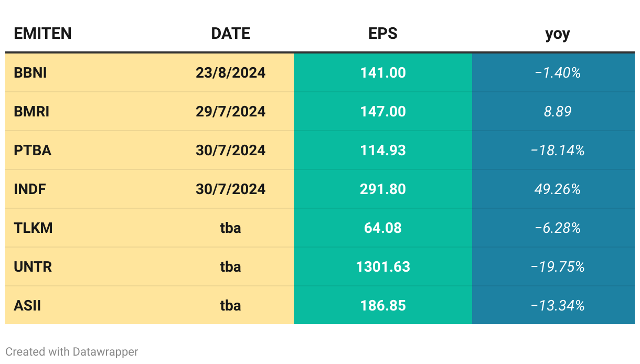Select the ASII ticker cell
The image size is (640, 364).
(x=27, y=305)
